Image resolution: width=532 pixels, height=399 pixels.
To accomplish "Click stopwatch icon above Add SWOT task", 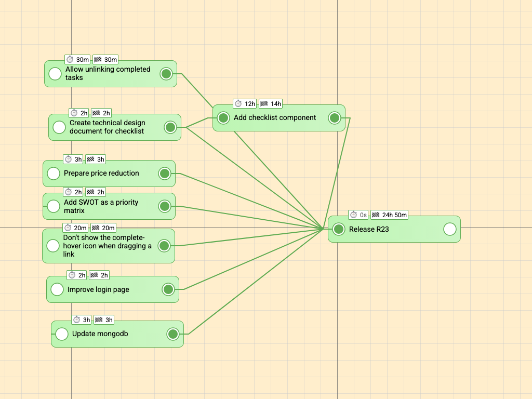I will click(68, 192).
